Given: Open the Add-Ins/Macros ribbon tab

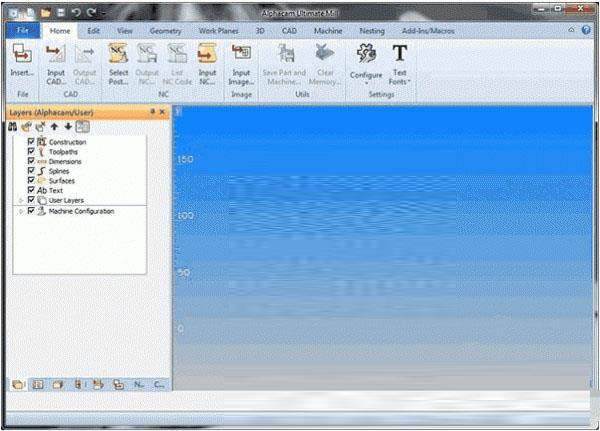Looking at the screenshot, I should click(x=428, y=31).
